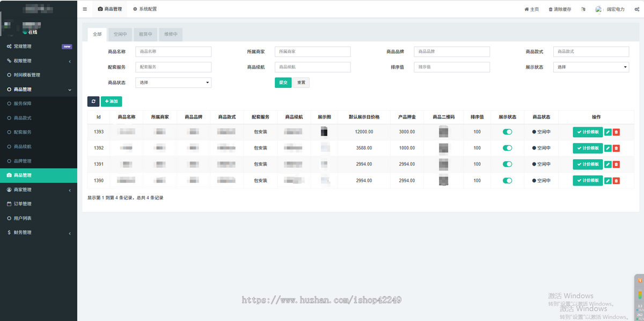Click the edit pencil icon for row 1393
The image size is (644, 321).
(608, 132)
